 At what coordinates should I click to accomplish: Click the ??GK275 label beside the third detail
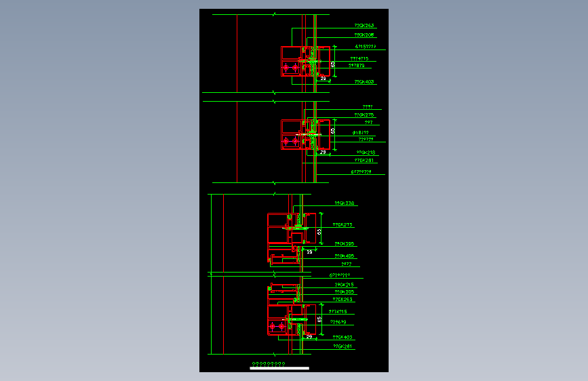(x=342, y=225)
